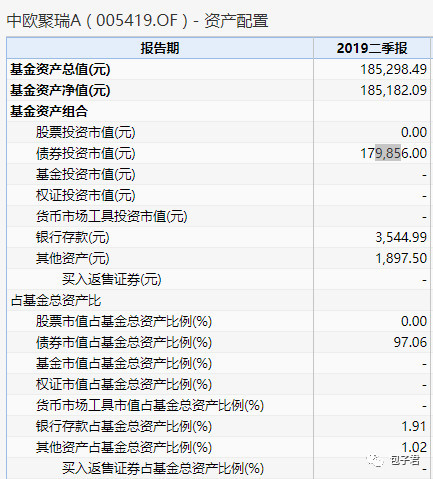Select the 买入返售证券(元) row label
Screen dimensions: 433x479
click(x=112, y=279)
